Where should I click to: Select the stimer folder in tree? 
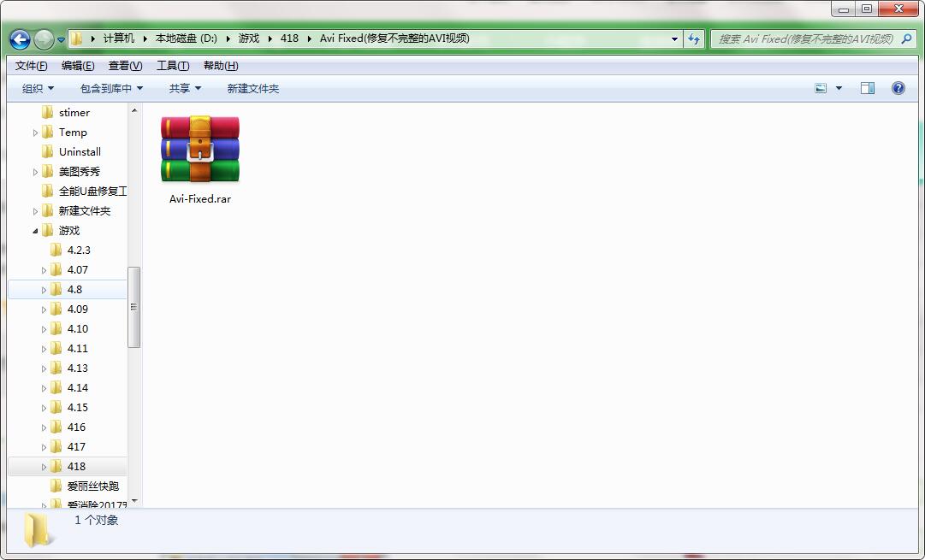point(74,113)
